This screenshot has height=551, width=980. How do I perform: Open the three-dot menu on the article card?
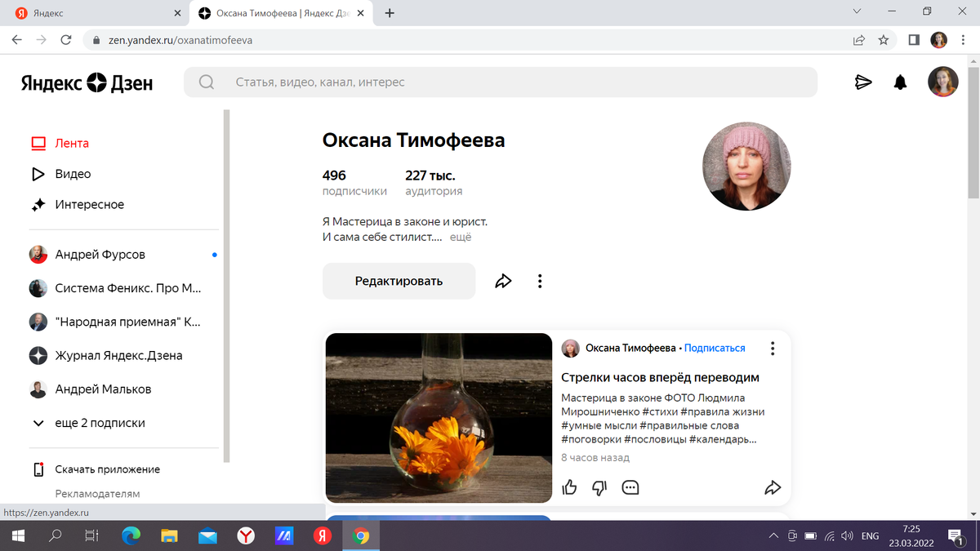[773, 349]
